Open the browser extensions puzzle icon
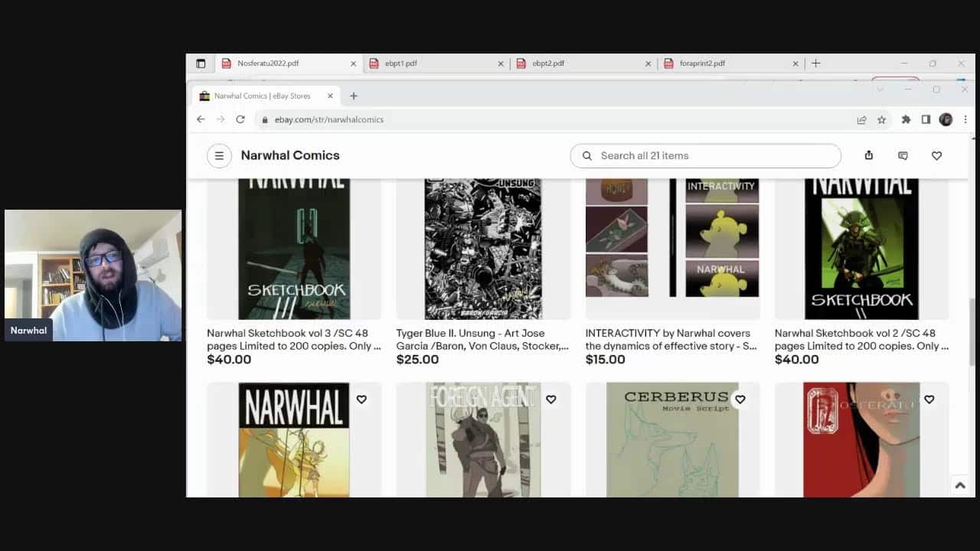This screenshot has height=551, width=980. [x=906, y=119]
